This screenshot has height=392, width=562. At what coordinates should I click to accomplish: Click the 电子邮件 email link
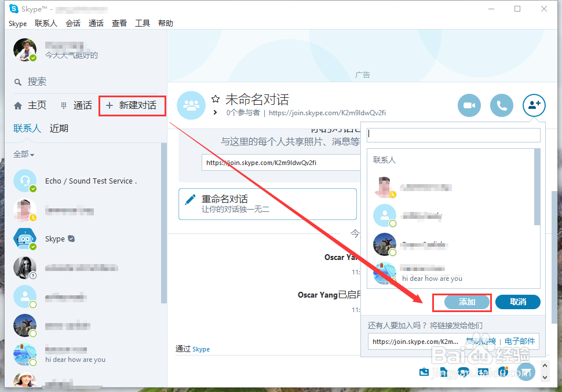(520, 342)
